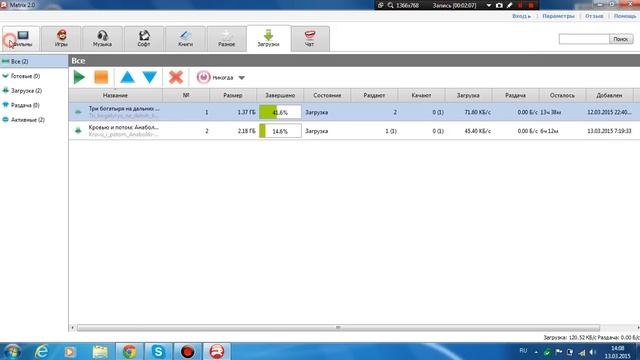Click the pink power shutdown icon
This screenshot has height=360, width=640.
203,77
